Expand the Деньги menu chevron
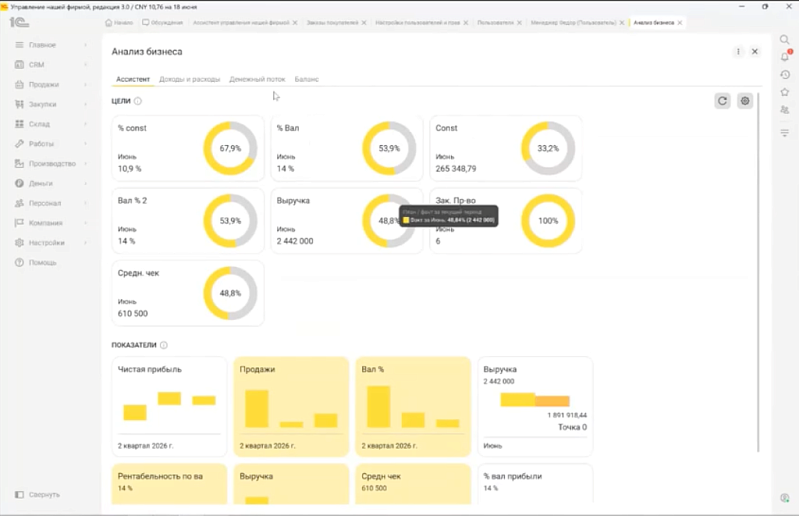799x516 pixels. 85,183
